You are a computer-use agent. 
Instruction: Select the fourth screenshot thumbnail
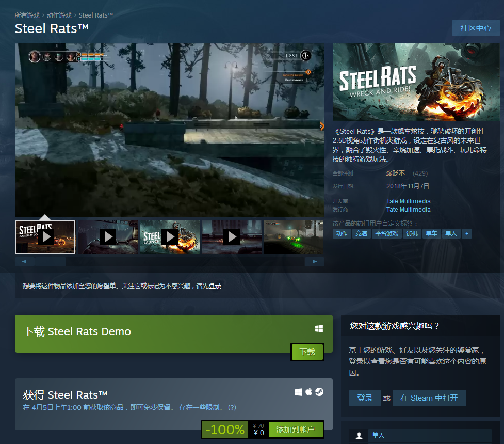tap(231, 237)
